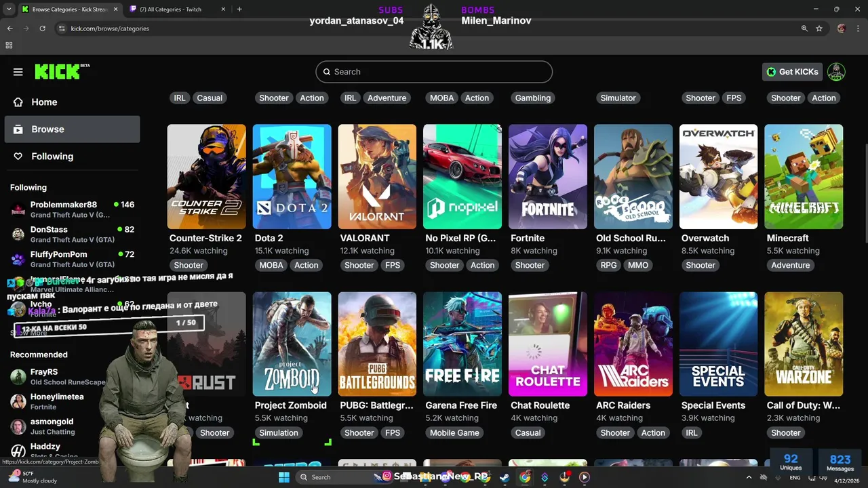Open the Chrome apps grid icon
This screenshot has width=868, height=488.
9,45
